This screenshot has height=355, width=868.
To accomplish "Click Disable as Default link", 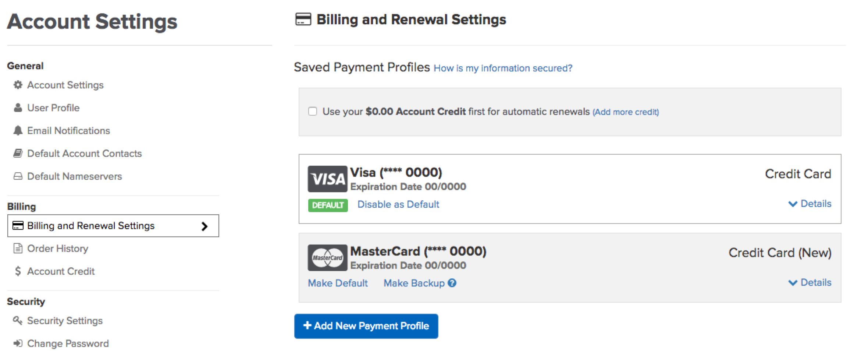I will pyautogui.click(x=398, y=204).
